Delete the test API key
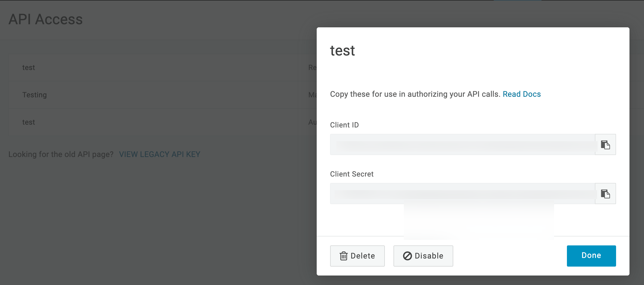The height and width of the screenshot is (285, 644). tap(357, 256)
